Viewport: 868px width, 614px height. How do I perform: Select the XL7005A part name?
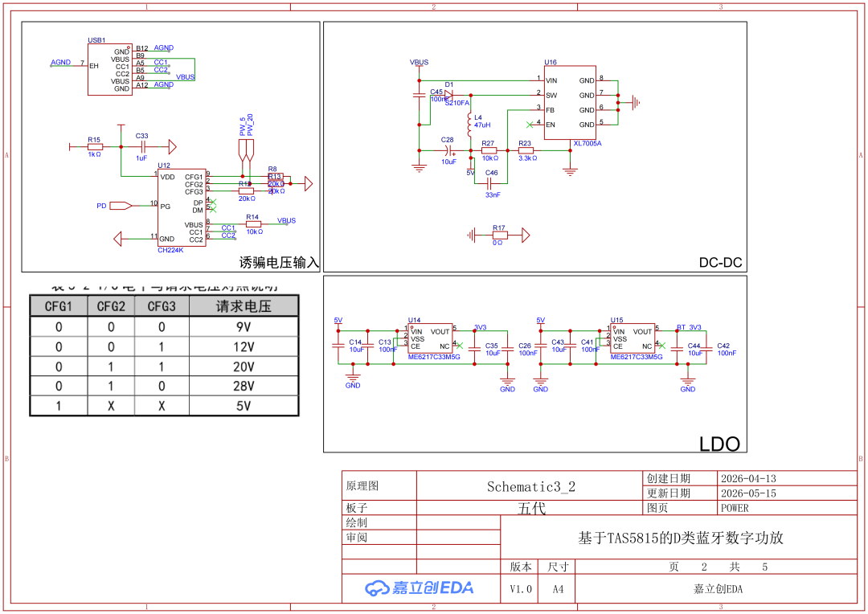coord(588,143)
